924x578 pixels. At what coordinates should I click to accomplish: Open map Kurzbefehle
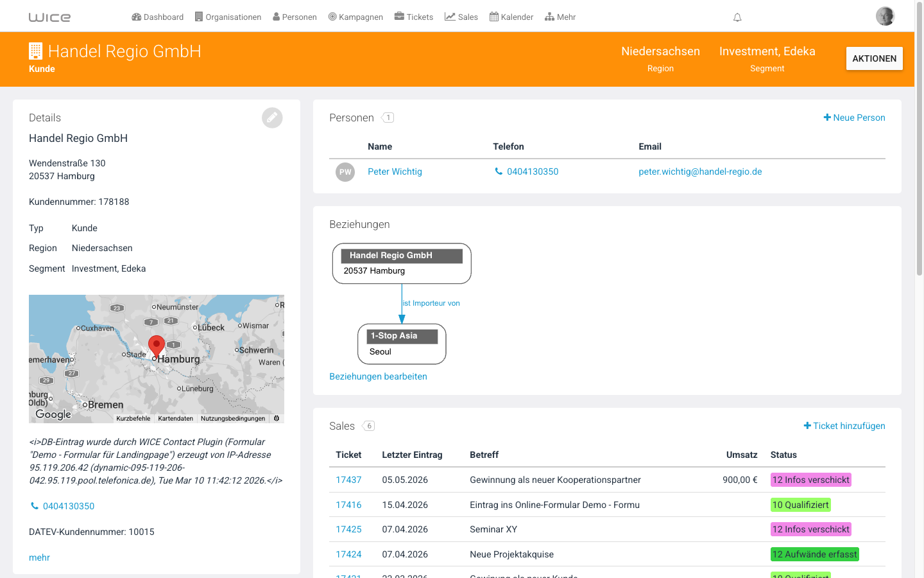133,419
